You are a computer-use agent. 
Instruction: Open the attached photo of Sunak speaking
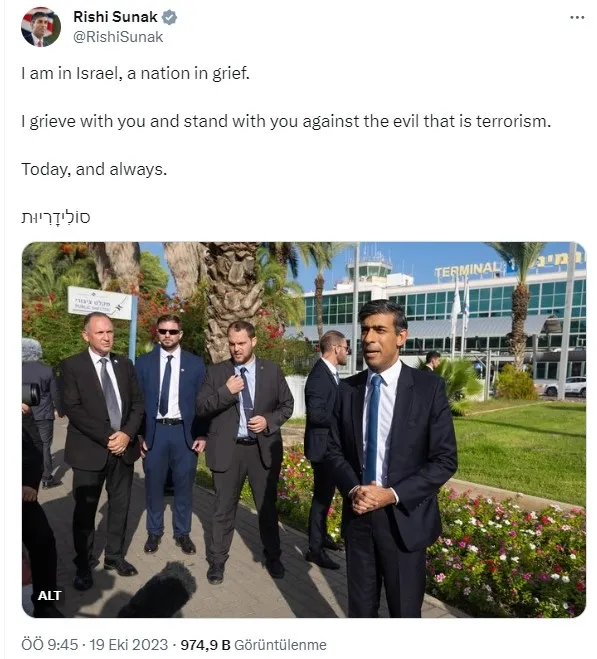304,430
